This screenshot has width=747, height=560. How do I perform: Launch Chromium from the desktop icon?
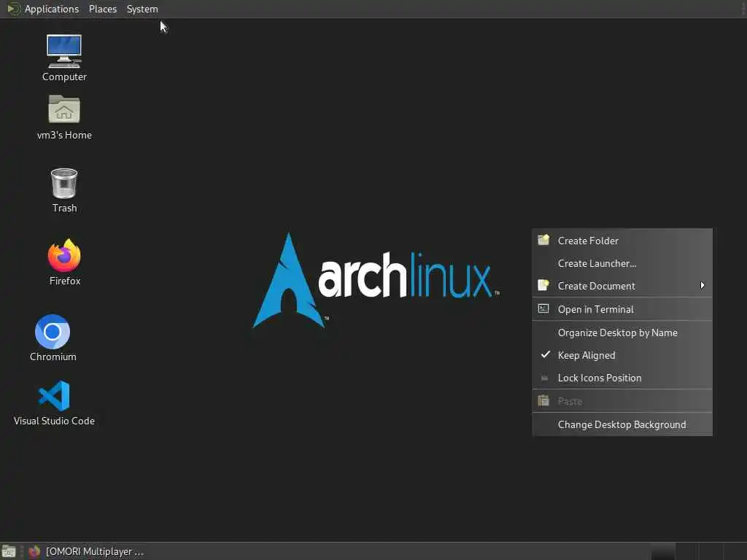click(x=53, y=338)
